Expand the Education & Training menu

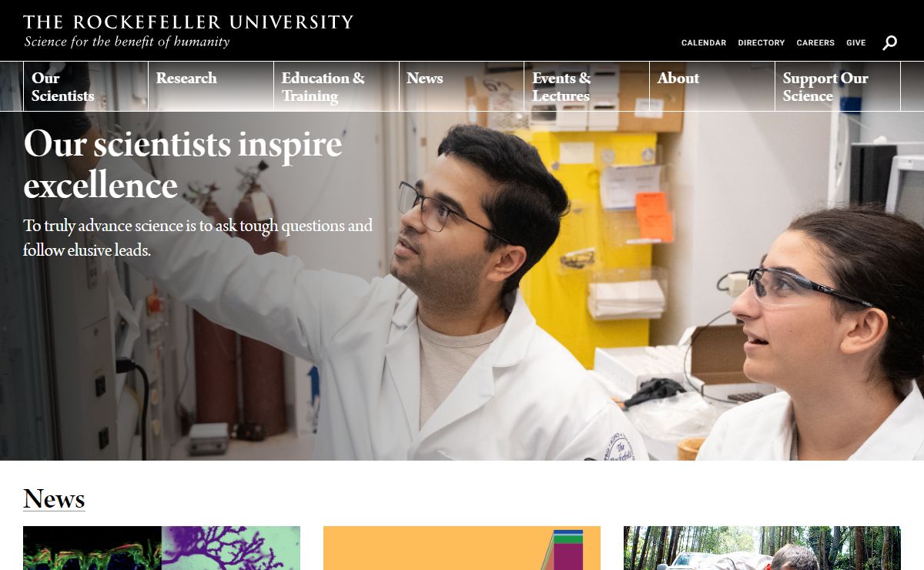(x=336, y=86)
